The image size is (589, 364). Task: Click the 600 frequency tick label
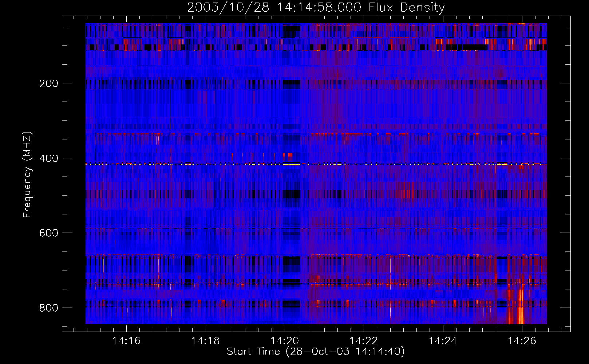[49, 233]
